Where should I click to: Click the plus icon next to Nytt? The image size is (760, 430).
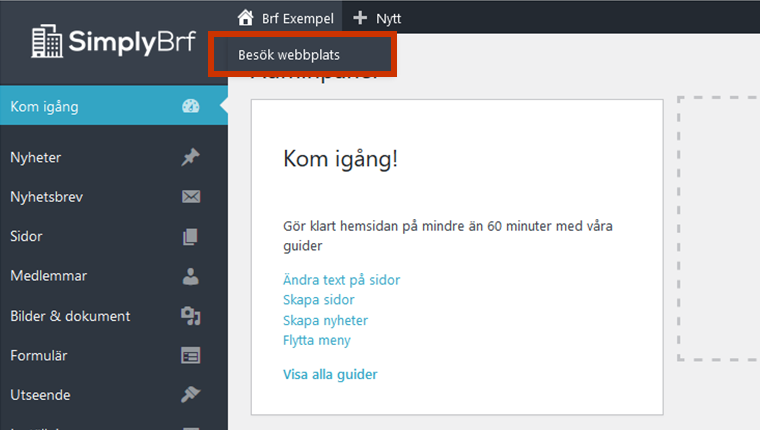[x=361, y=17]
